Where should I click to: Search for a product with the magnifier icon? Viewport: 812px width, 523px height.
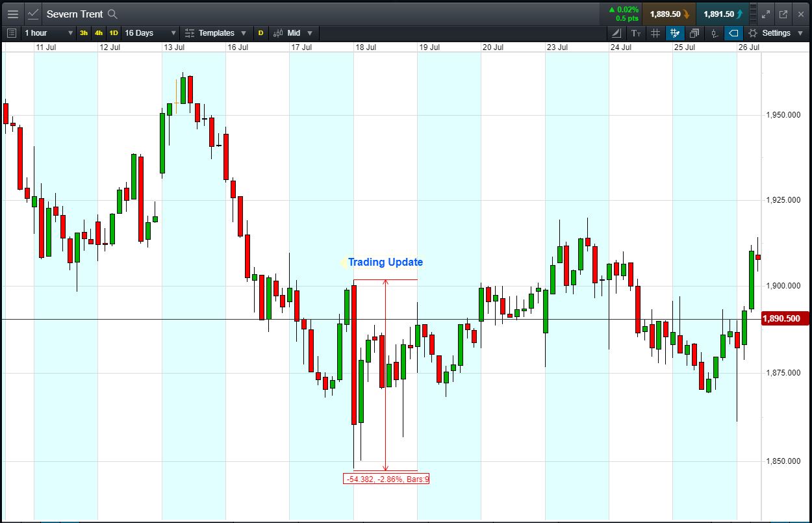pos(112,14)
